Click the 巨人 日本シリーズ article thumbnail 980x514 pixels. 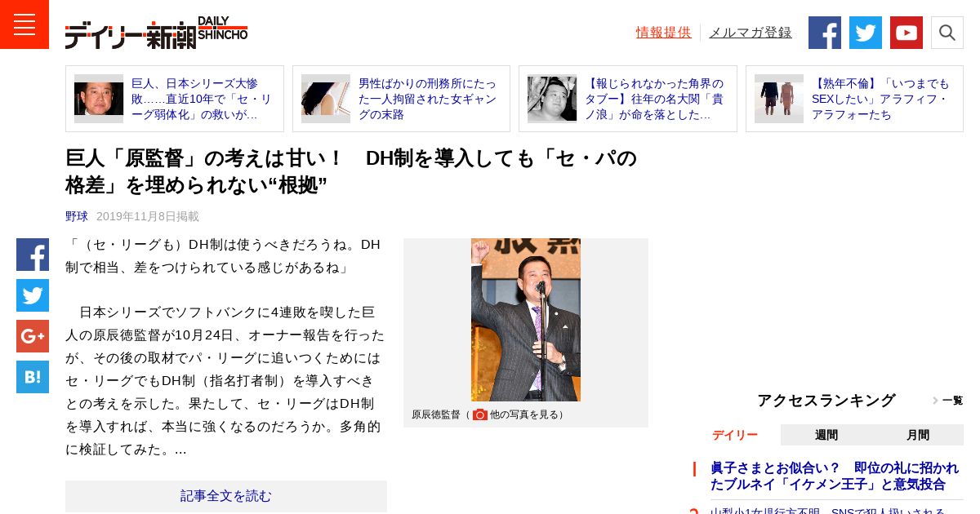[x=99, y=99]
